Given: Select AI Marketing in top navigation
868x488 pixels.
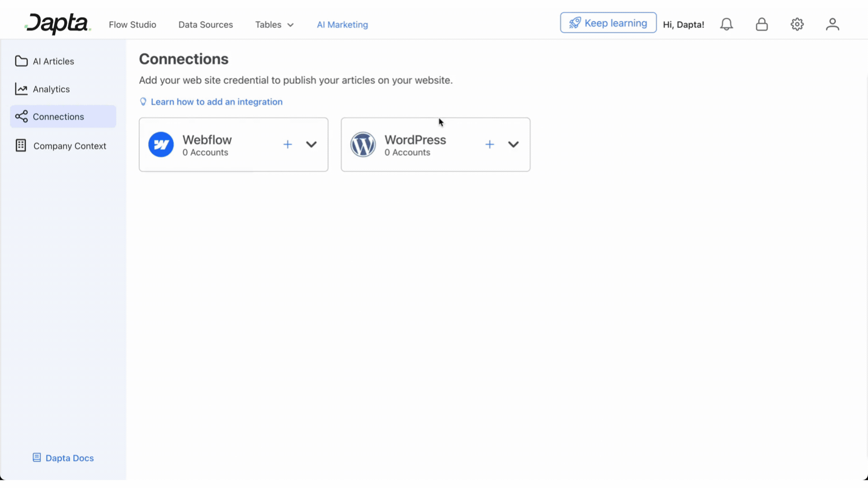Looking at the screenshot, I should click(x=342, y=25).
